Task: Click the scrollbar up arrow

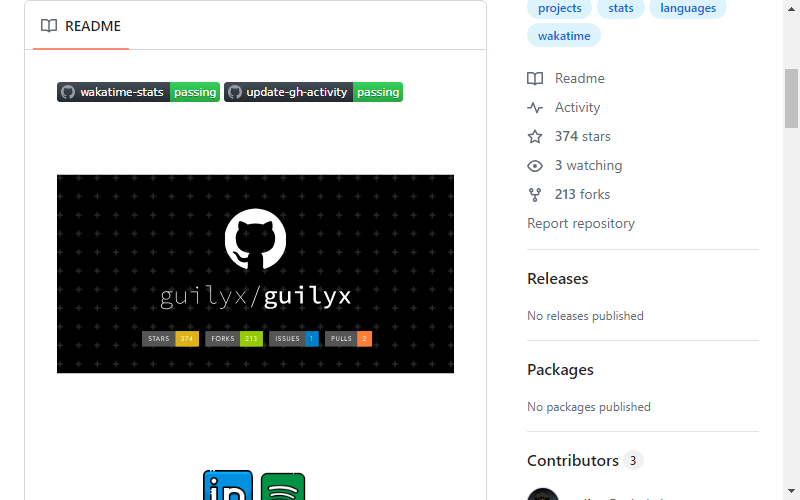Action: pos(791,8)
